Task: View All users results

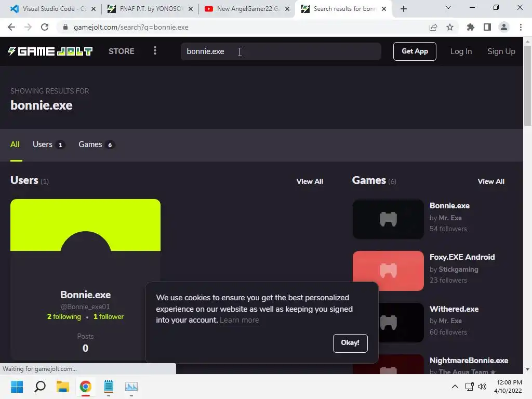Action: point(310,181)
